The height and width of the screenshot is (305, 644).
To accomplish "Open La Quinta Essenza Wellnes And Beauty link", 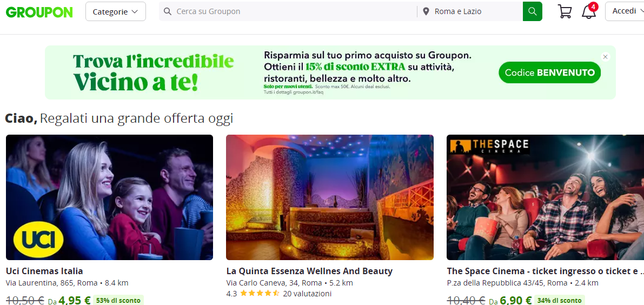I will [309, 271].
